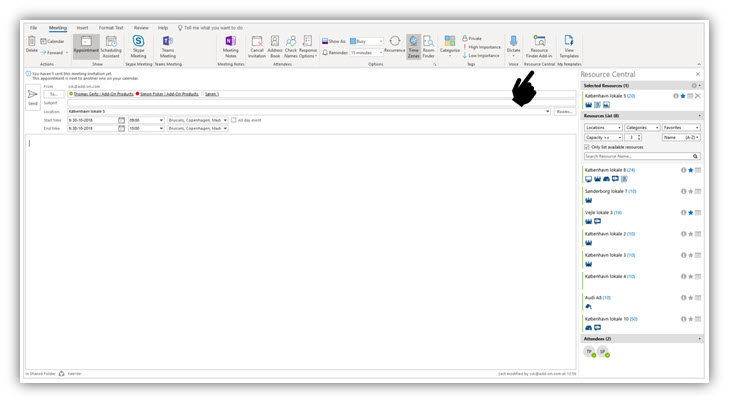Toggle favorite star for København lokale 8
Image resolution: width=729 pixels, height=403 pixels.
(x=691, y=170)
